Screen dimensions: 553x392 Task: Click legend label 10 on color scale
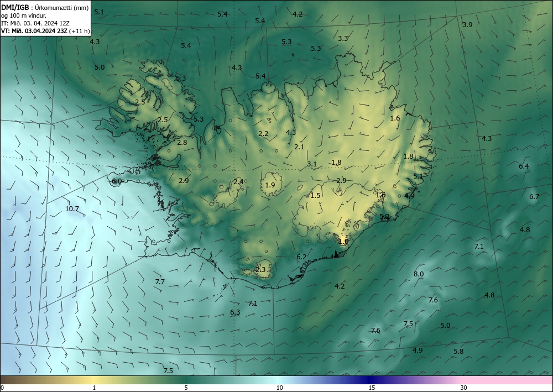pos(280,388)
